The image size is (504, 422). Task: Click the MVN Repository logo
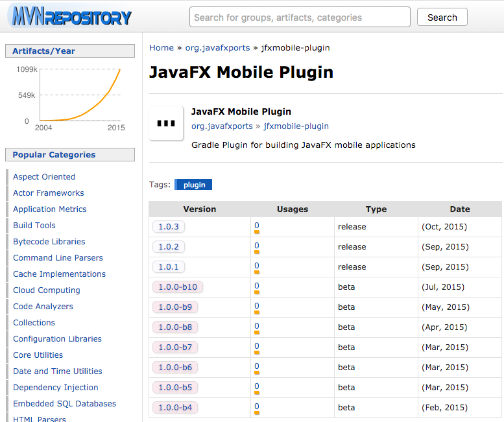[70, 17]
